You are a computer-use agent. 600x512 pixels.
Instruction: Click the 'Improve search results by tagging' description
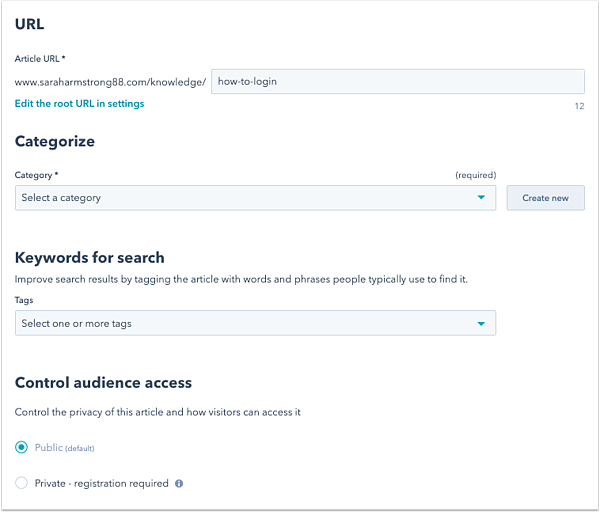(x=241, y=279)
